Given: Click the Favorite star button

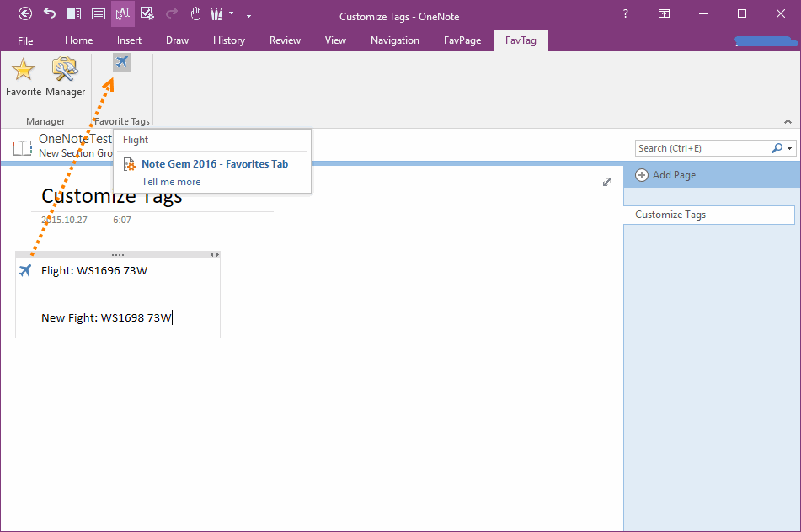Looking at the screenshot, I should (x=24, y=77).
